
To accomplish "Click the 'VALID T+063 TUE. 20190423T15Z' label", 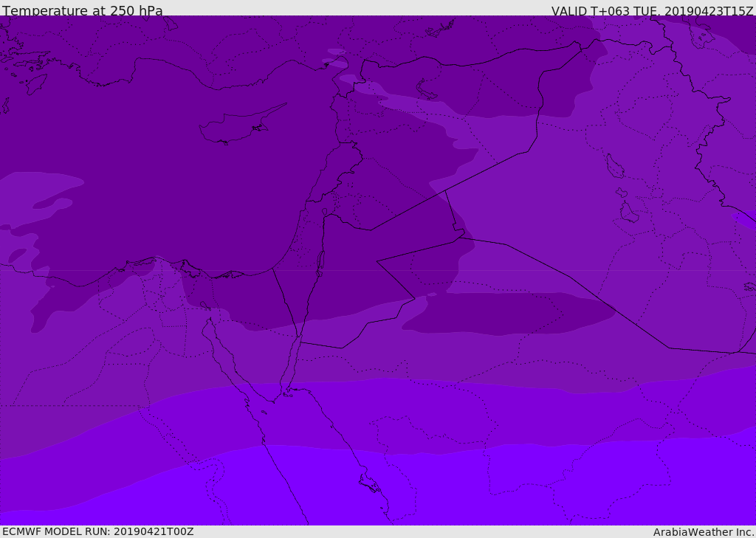I will tap(653, 11).
